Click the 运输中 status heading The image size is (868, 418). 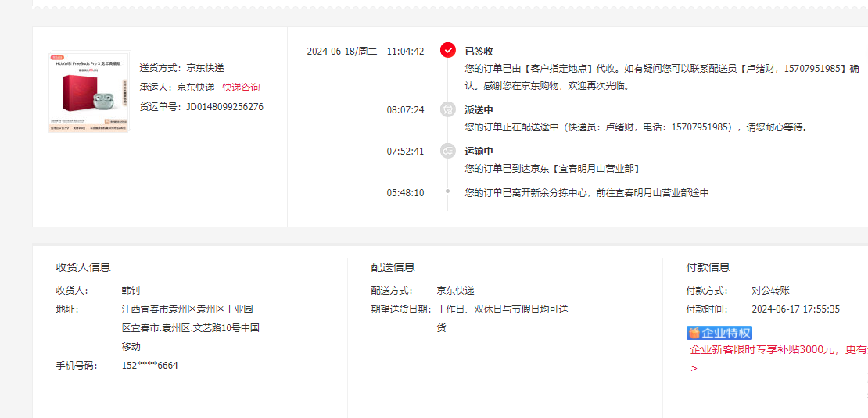pos(479,151)
